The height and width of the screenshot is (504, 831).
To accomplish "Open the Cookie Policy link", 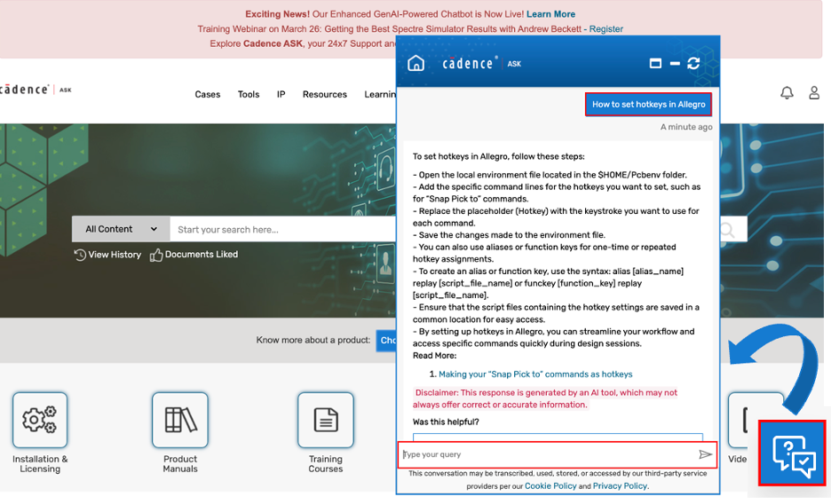I will 550,486.
